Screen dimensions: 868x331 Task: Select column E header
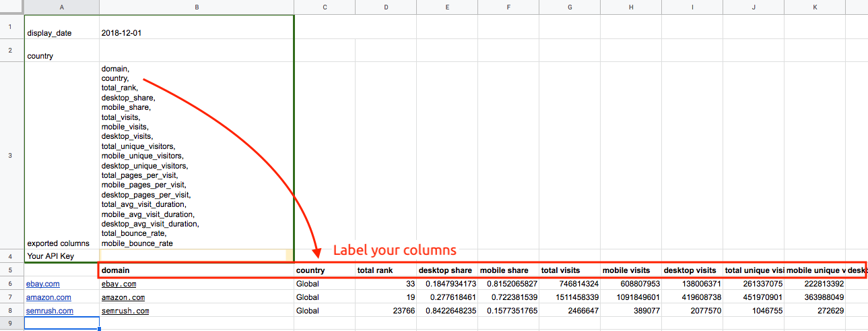pos(447,7)
